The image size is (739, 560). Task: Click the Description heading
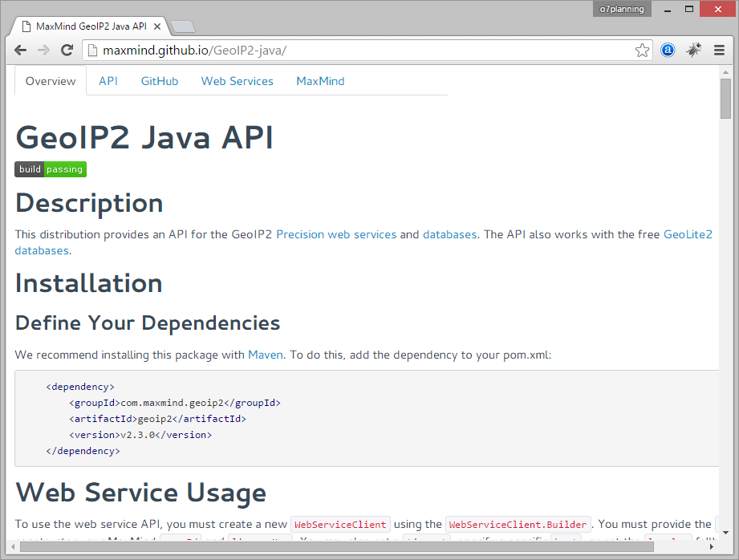pyautogui.click(x=89, y=203)
